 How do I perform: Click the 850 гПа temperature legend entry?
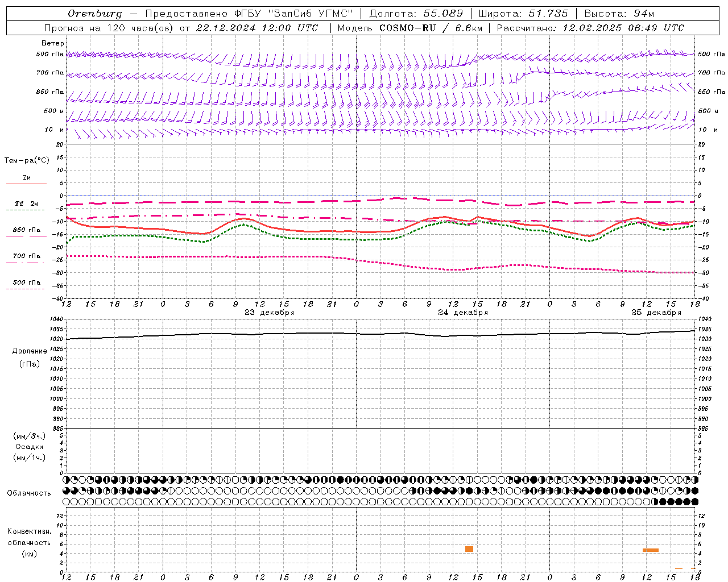[27, 230]
